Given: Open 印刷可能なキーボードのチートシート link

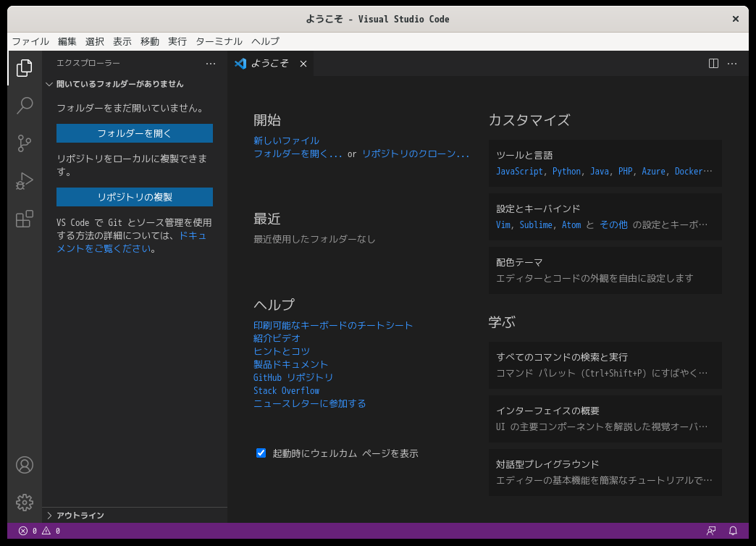Looking at the screenshot, I should click(x=333, y=326).
